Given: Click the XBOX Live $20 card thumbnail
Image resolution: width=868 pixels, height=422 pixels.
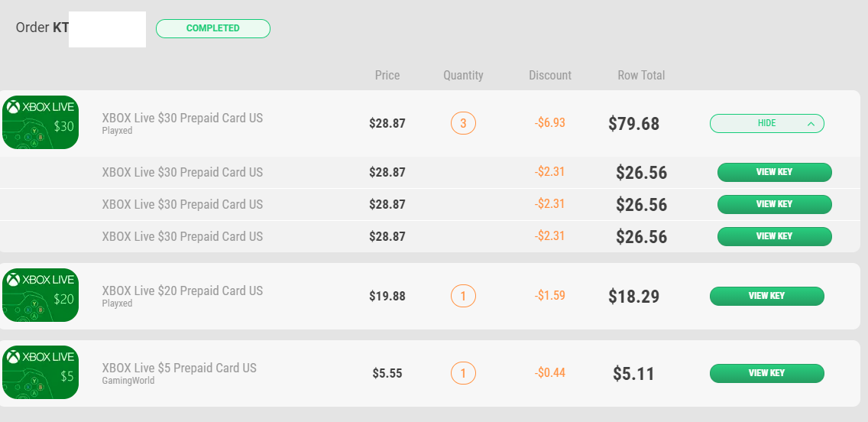Looking at the screenshot, I should point(40,295).
